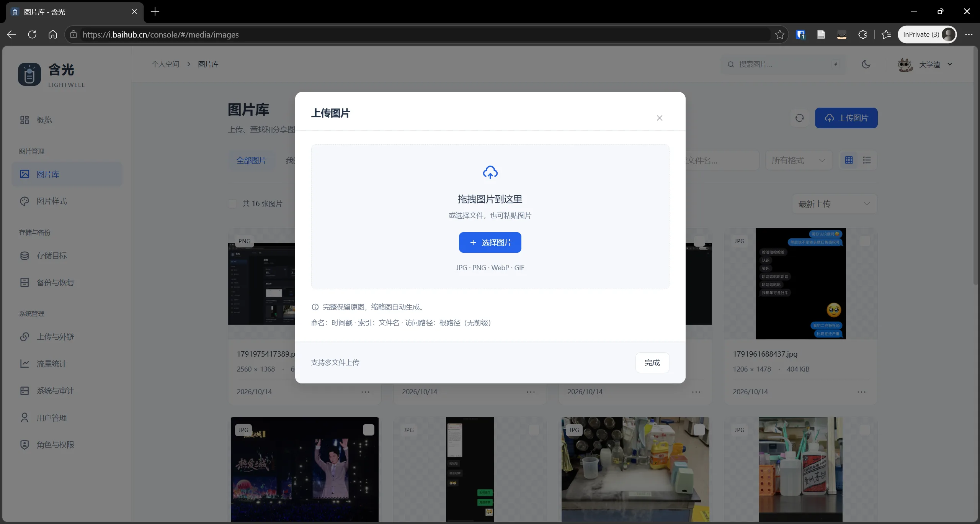Click the browser refresh button
This screenshot has height=524, width=980.
(32, 34)
